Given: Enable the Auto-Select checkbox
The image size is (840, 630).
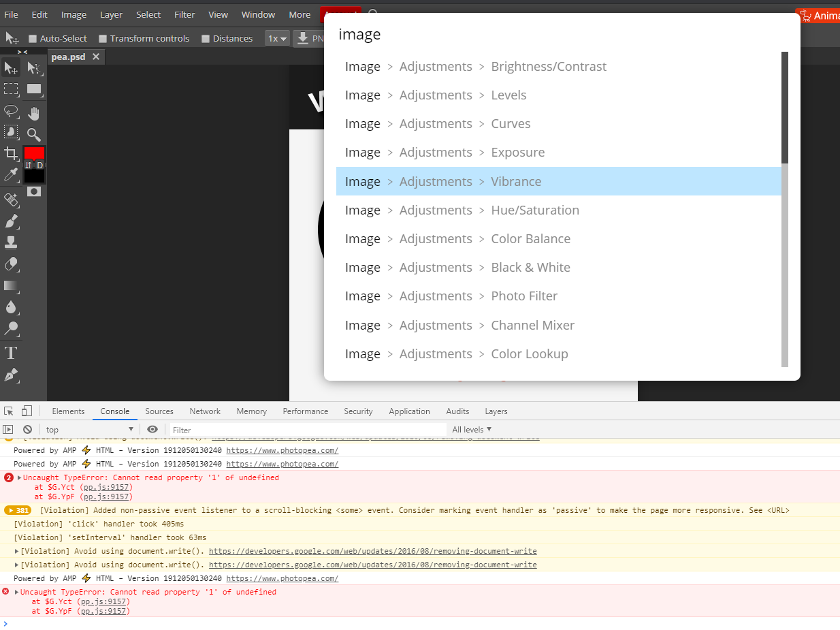Looking at the screenshot, I should [x=31, y=38].
